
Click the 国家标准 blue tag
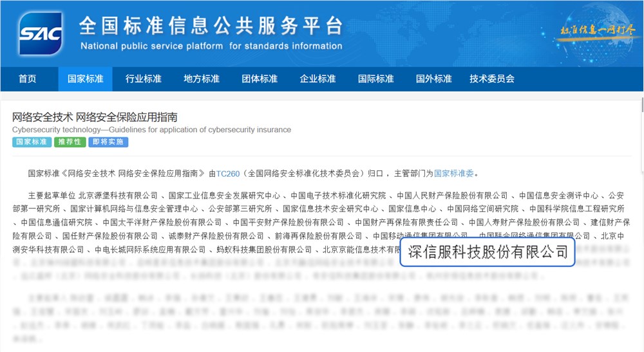[32, 142]
